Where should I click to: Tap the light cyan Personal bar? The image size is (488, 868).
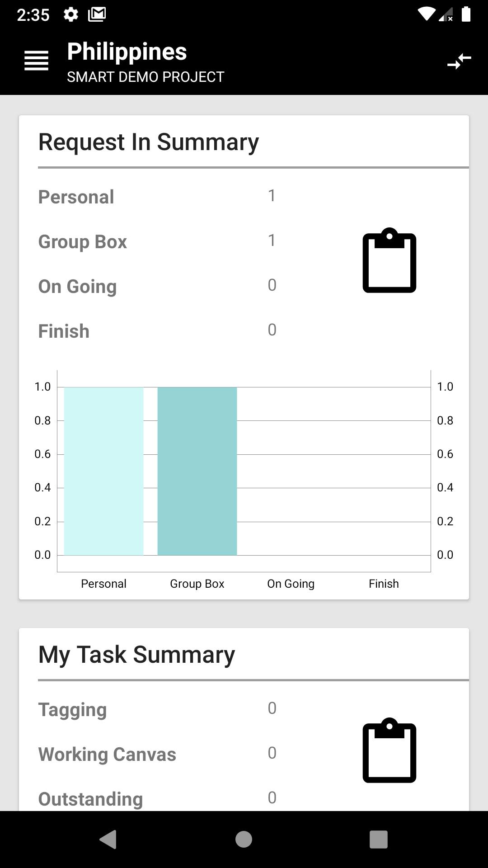104,471
